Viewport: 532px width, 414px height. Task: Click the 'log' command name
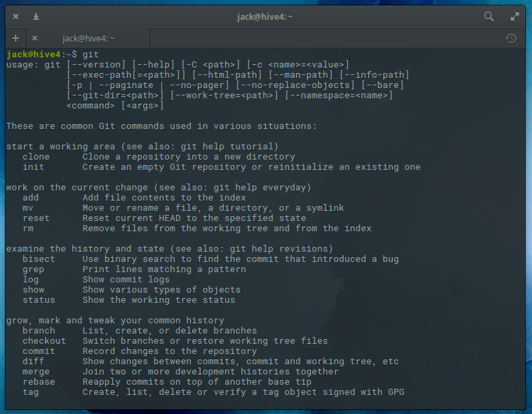click(31, 280)
